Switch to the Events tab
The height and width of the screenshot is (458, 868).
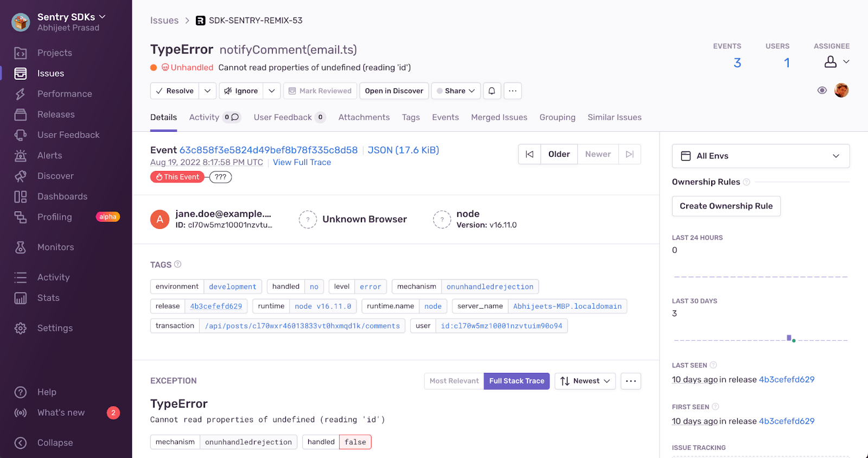coord(445,117)
